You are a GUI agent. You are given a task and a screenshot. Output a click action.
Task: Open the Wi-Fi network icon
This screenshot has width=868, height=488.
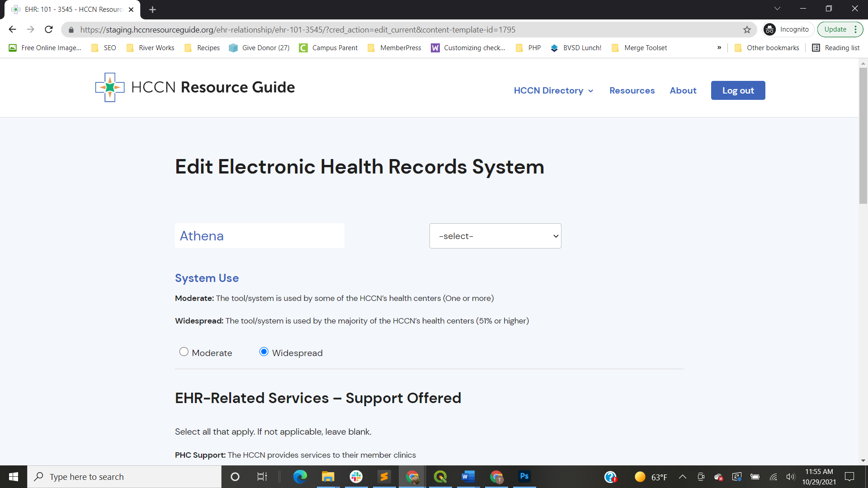tap(774, 477)
